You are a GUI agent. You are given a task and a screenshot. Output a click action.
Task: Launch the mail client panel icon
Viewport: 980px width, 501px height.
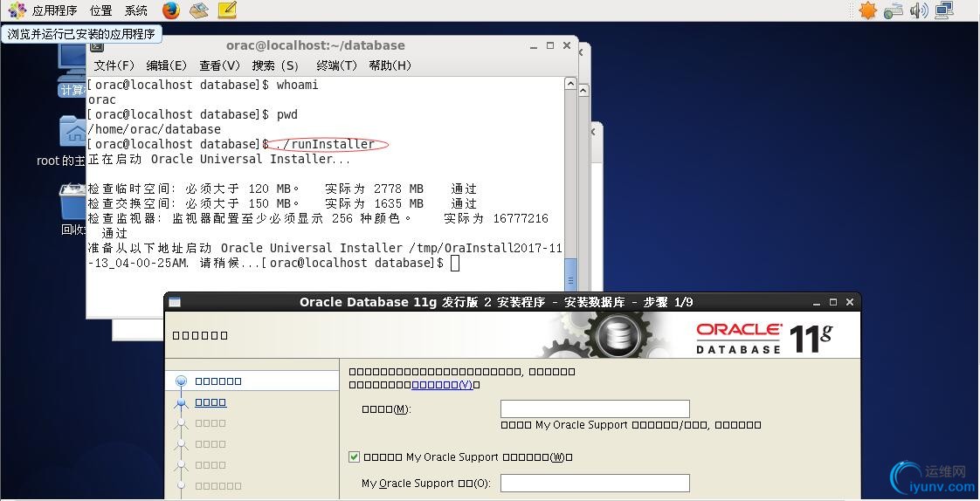point(199,10)
